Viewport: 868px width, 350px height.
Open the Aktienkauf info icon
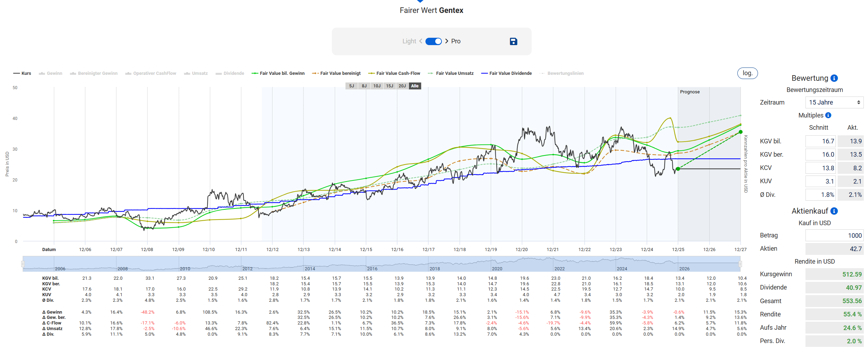pos(834,211)
